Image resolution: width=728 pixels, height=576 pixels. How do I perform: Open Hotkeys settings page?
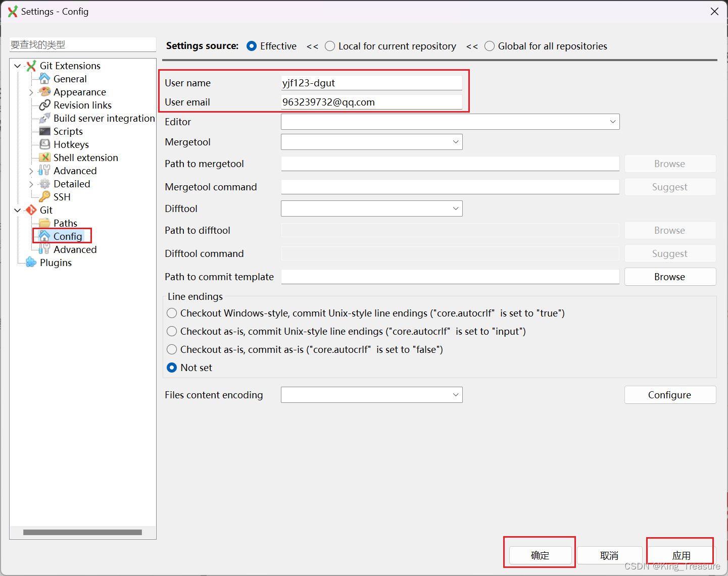[x=71, y=144]
